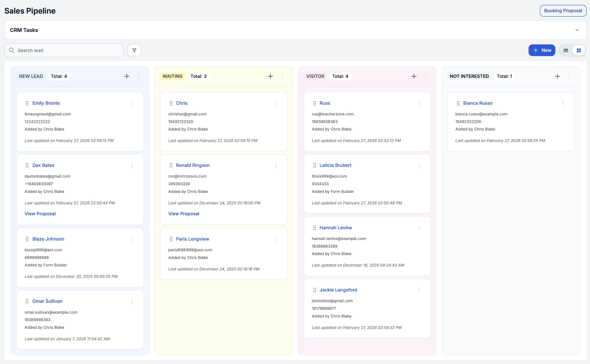Open Emily Bronte card options menu
This screenshot has height=364, width=590.
[x=132, y=103]
